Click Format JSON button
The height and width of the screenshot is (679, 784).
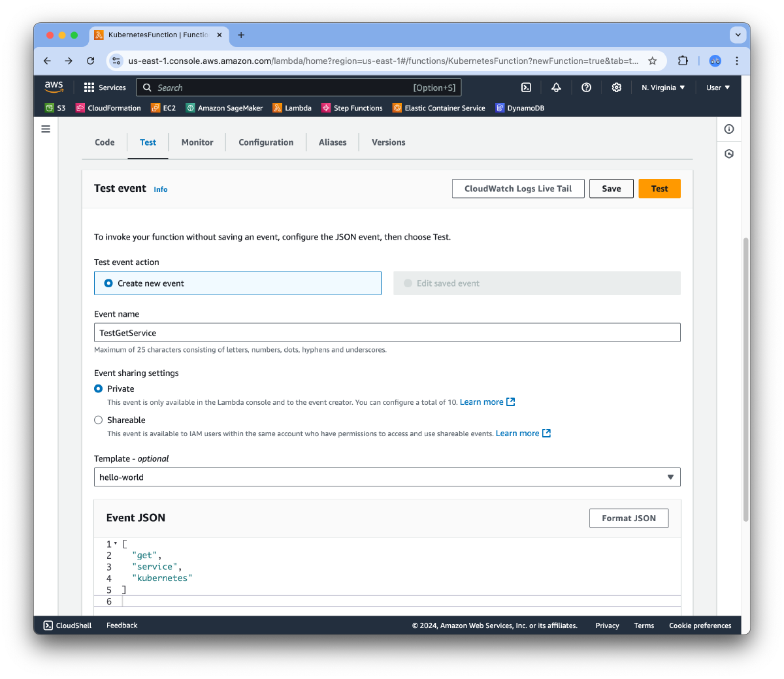pos(629,518)
